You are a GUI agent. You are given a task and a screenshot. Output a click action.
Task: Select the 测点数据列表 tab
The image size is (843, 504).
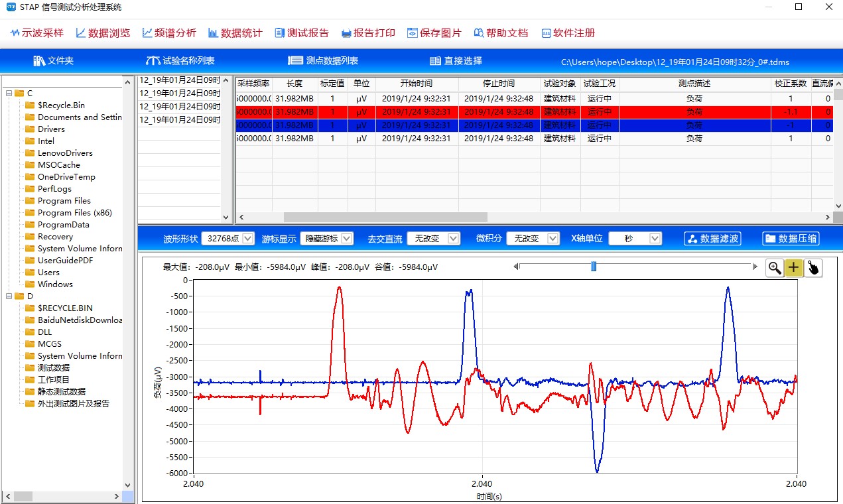(x=323, y=60)
